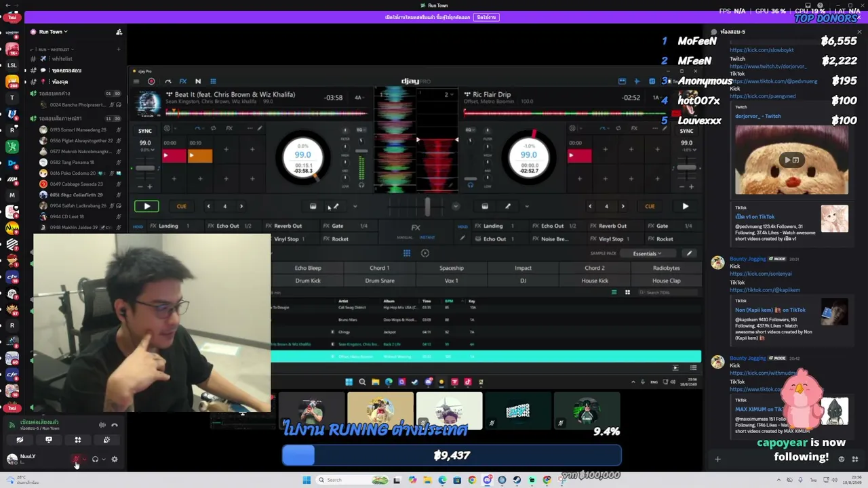Toggle SYNC on deck 1
868x488 pixels.
[x=145, y=131]
